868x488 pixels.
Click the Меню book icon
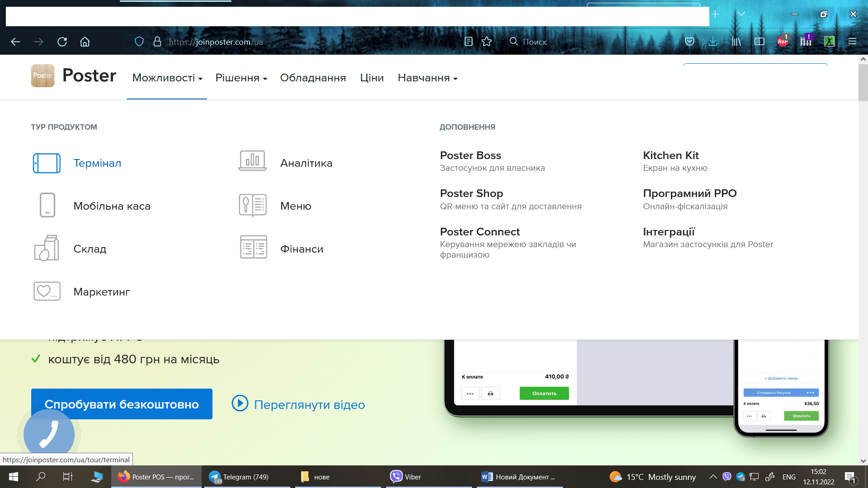(x=253, y=205)
